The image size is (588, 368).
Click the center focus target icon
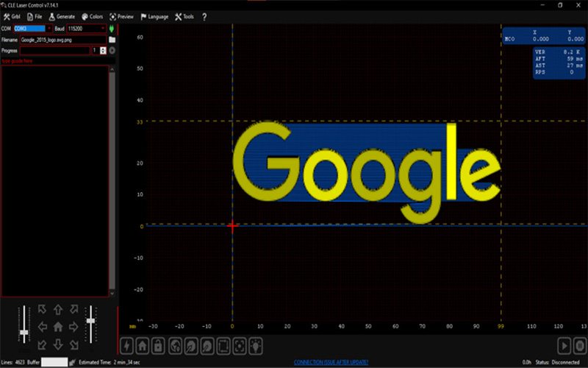pyautogui.click(x=240, y=346)
